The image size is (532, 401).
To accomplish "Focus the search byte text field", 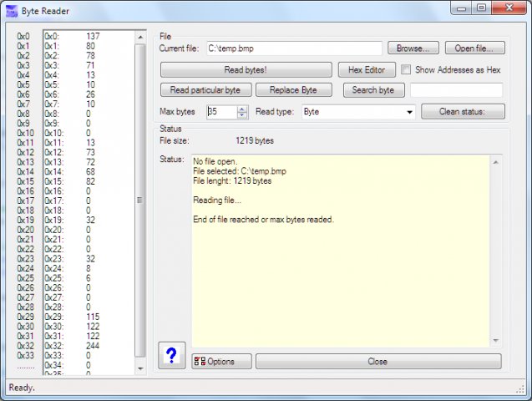I will click(x=456, y=90).
